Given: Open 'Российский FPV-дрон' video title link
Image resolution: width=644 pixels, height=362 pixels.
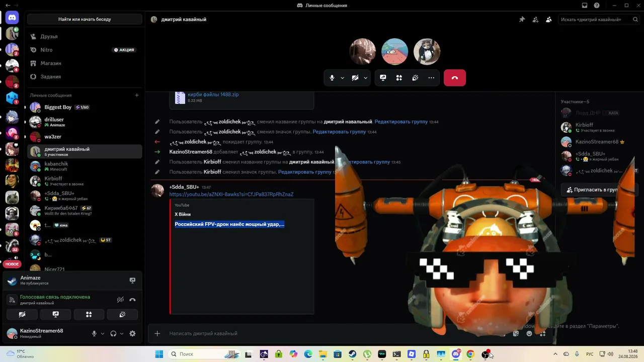Looking at the screenshot, I should point(229,224).
